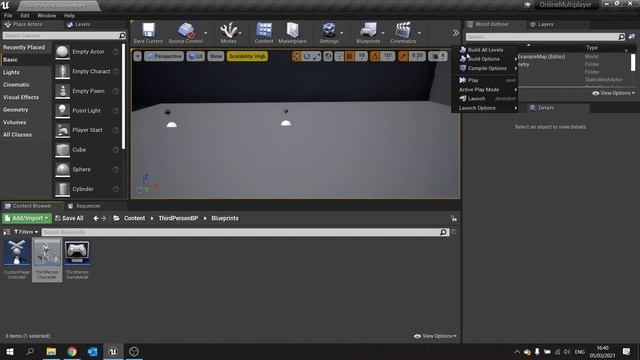Open the Cinematics toolbar icon
640x360 pixels.
[403, 33]
